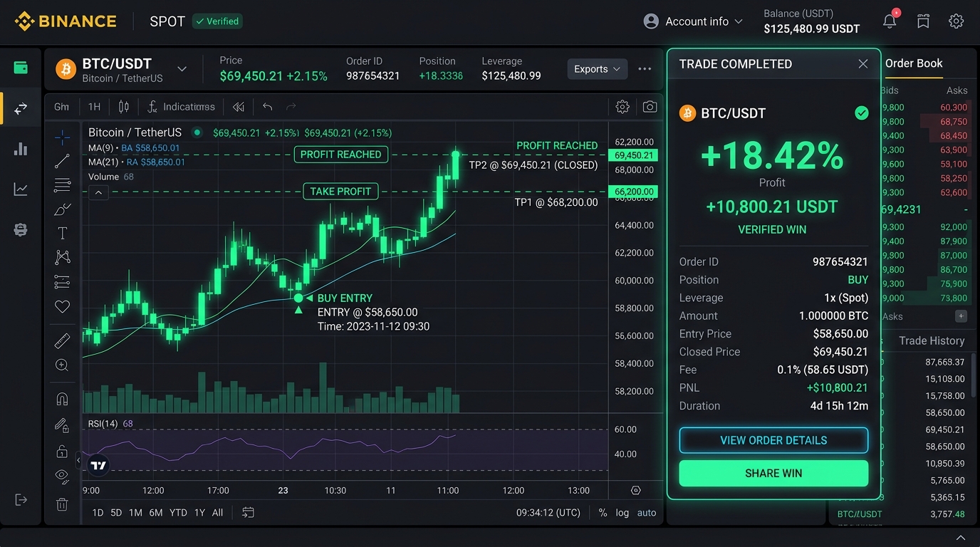Click the bookmark icon in header
This screenshot has height=547, width=980.
pos(923,21)
